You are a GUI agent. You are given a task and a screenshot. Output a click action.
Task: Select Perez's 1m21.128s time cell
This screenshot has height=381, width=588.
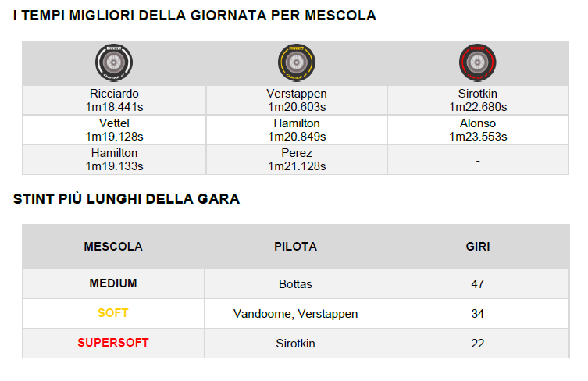pyautogui.click(x=296, y=159)
